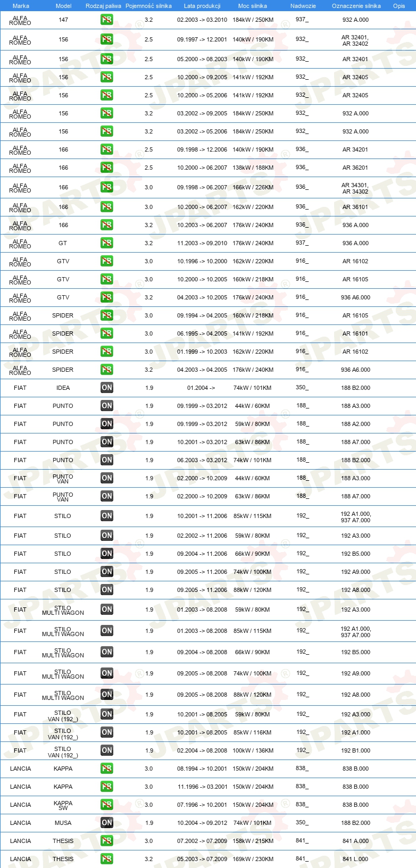Click the ON diesel icon in Lancia MUSA row

pos(107,823)
